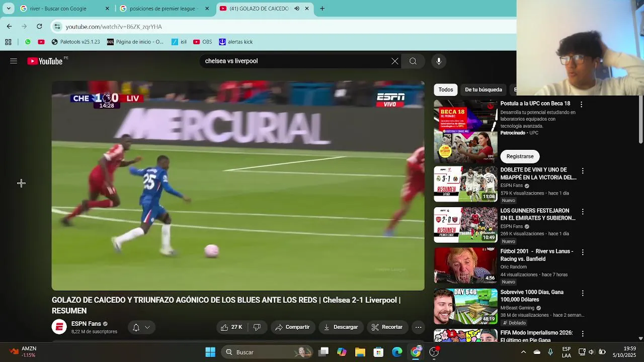Open the Los Gunners Festejaron thumbnail
This screenshot has height=362, width=644.
[465, 225]
